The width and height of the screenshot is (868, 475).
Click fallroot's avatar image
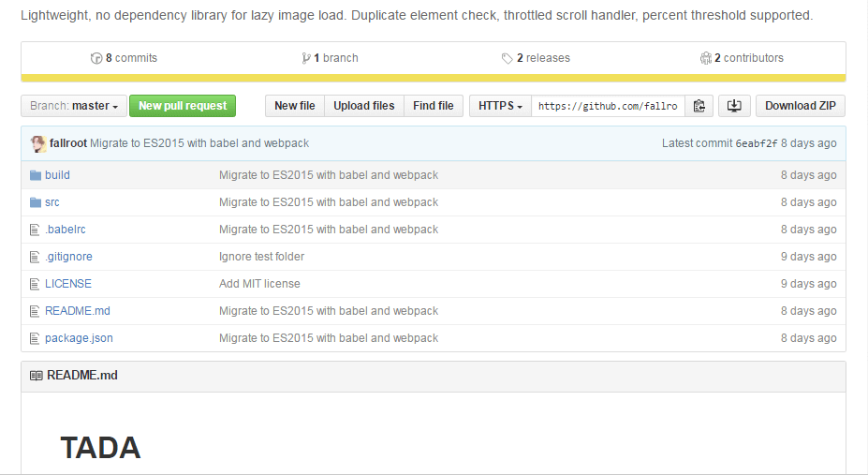tap(38, 143)
